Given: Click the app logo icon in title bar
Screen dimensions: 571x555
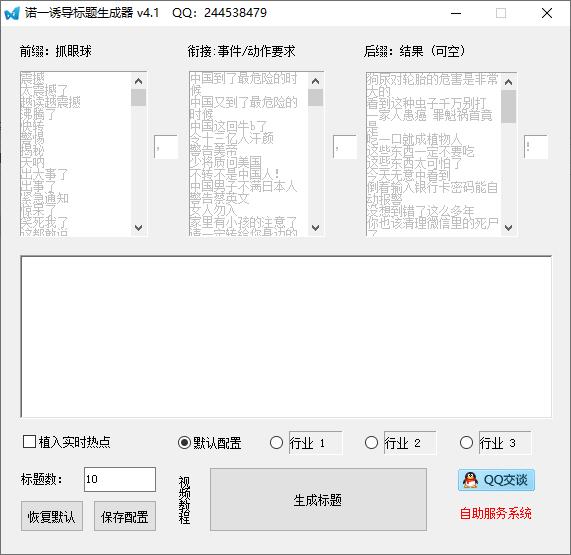Looking at the screenshot, I should click(12, 13).
